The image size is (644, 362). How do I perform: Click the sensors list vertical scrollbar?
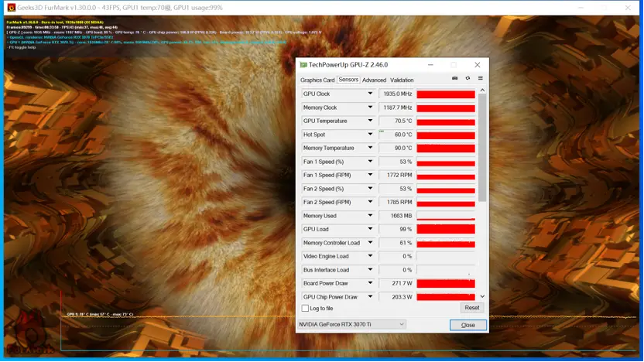(482, 148)
